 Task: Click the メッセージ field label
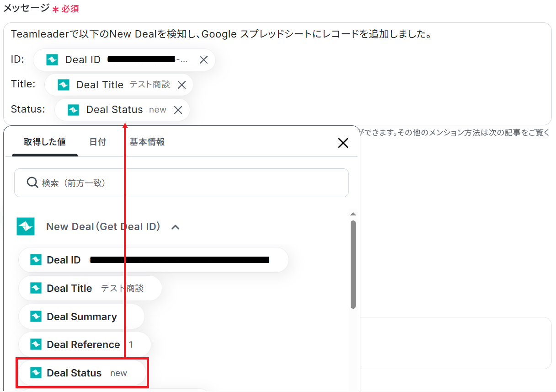[x=26, y=8]
